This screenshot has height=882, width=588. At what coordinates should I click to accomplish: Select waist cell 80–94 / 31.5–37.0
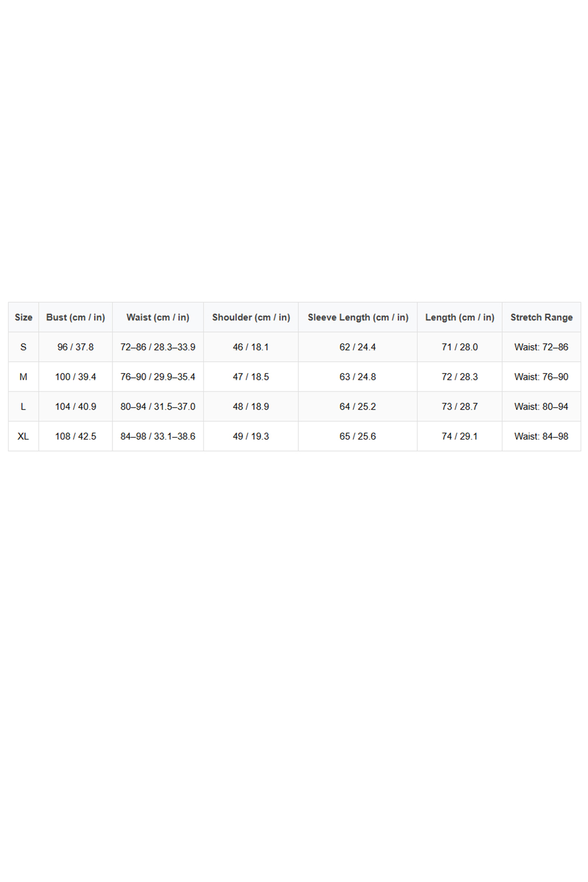158,406
